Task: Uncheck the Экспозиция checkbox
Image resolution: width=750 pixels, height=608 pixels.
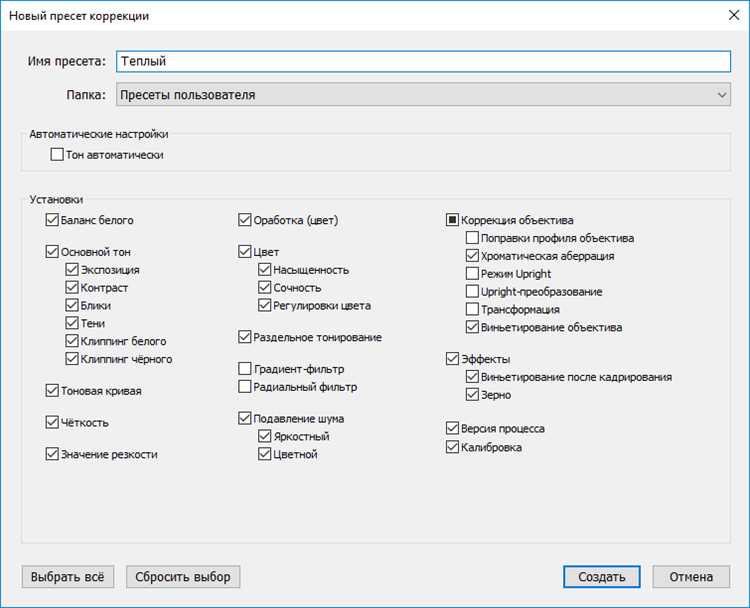Action: point(72,270)
